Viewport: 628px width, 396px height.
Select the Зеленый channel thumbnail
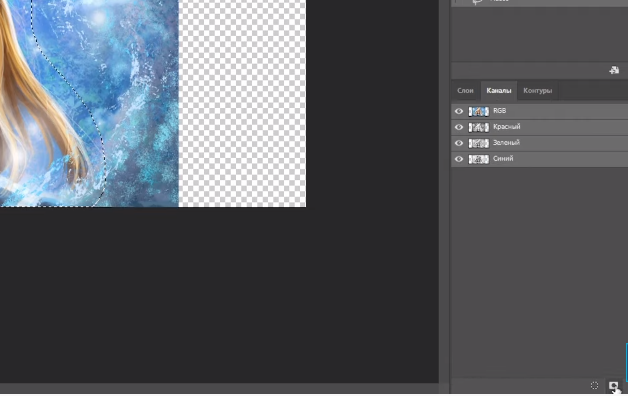click(479, 143)
